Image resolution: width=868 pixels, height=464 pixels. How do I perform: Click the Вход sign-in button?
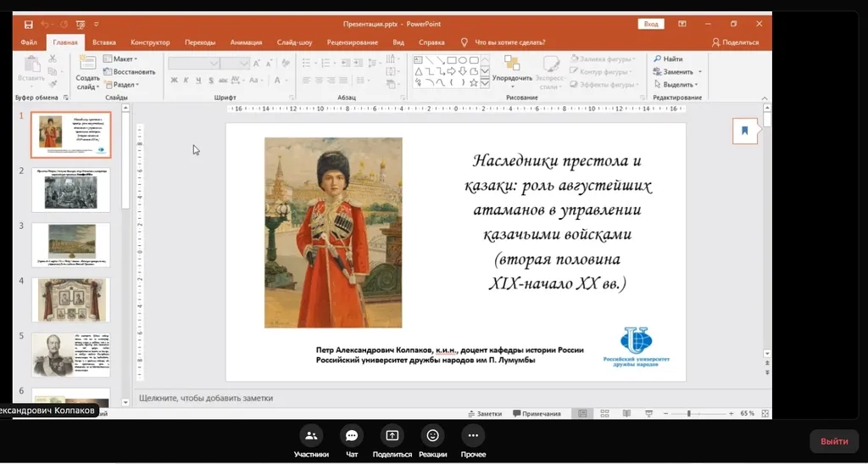(x=651, y=24)
